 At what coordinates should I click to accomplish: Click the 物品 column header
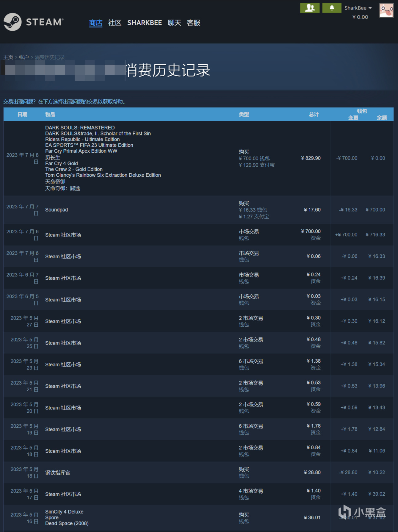point(50,115)
